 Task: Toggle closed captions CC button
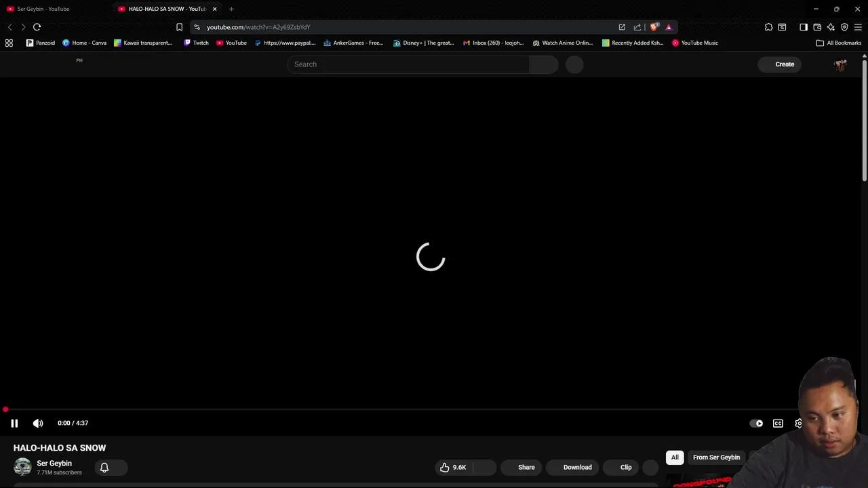[x=778, y=424]
